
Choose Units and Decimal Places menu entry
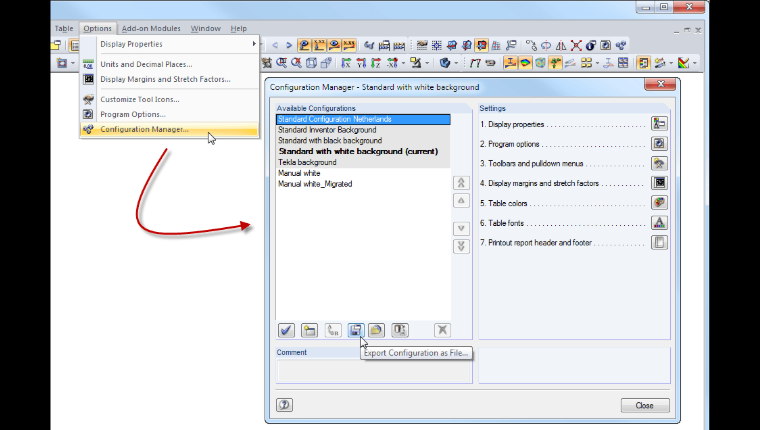[169, 64]
